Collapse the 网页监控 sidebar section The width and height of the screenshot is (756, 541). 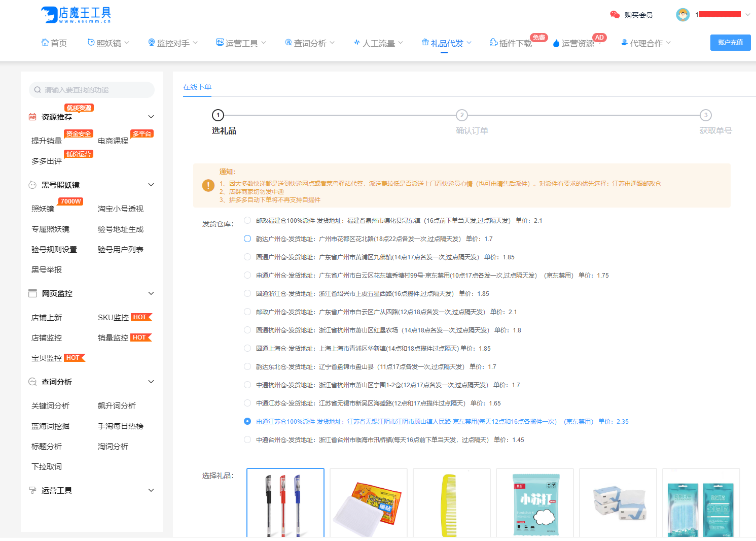(151, 293)
